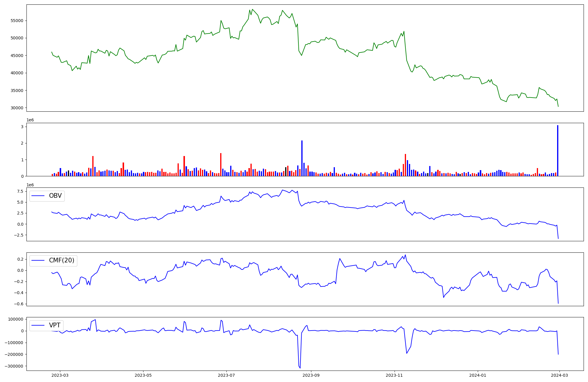Click the VPT legend label
The height and width of the screenshot is (382, 588).
pyautogui.click(x=55, y=325)
